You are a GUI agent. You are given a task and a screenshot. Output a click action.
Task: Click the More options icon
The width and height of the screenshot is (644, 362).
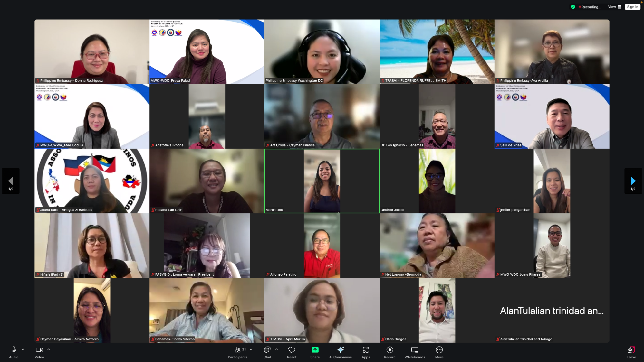tap(439, 349)
